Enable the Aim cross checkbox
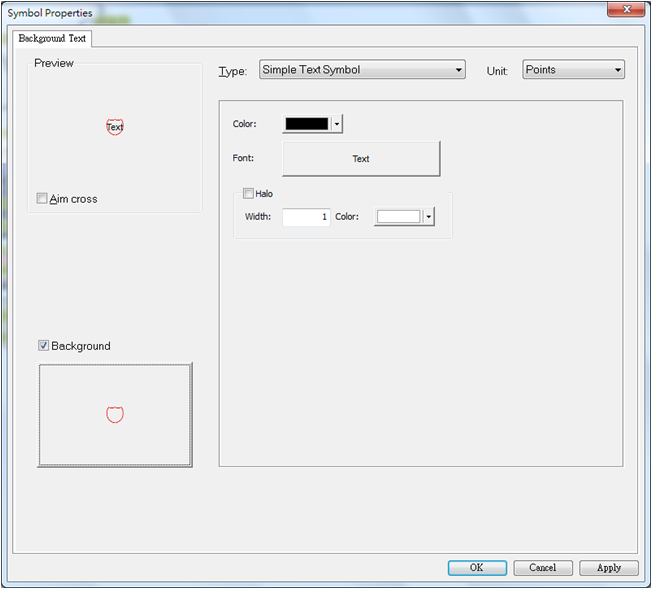This screenshot has height=589, width=652. pos(42,199)
